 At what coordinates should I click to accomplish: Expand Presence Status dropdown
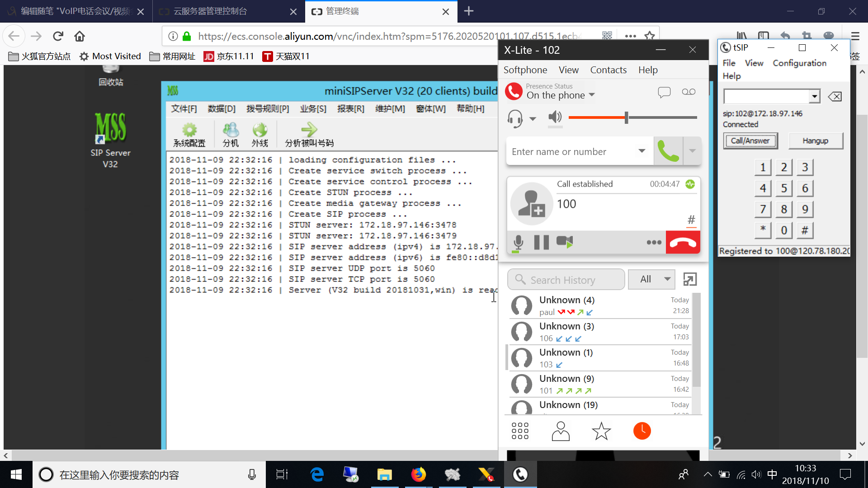click(592, 95)
